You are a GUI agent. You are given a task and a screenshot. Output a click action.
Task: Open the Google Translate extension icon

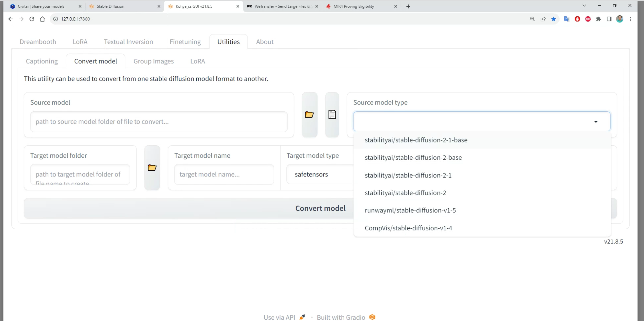(x=566, y=19)
